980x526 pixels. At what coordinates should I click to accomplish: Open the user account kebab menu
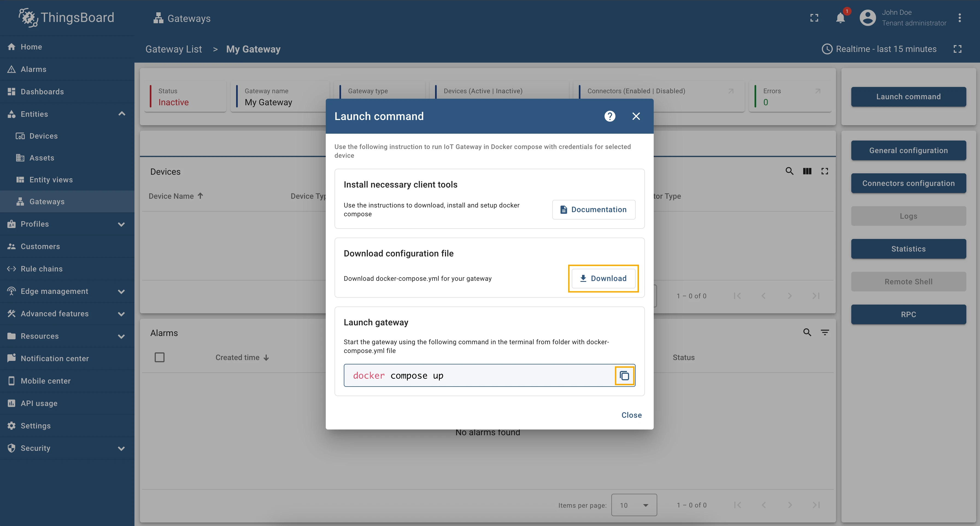[960, 18]
